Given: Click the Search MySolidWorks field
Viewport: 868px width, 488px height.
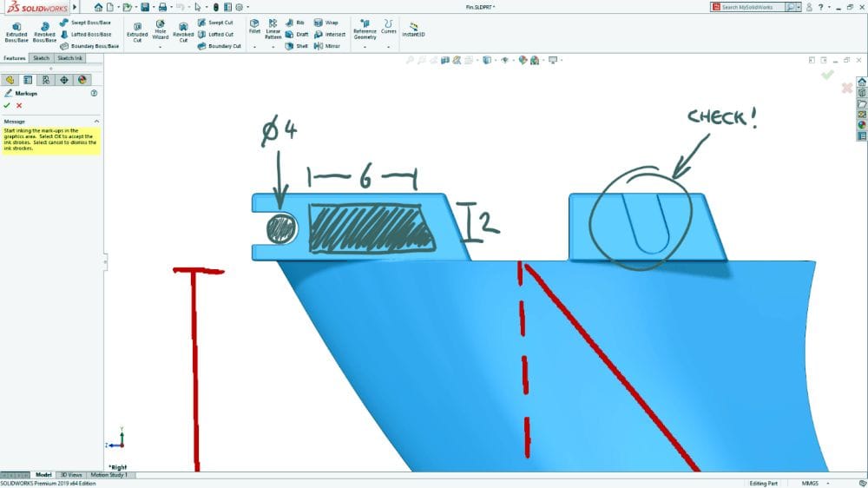Looking at the screenshot, I should pyautogui.click(x=753, y=7).
